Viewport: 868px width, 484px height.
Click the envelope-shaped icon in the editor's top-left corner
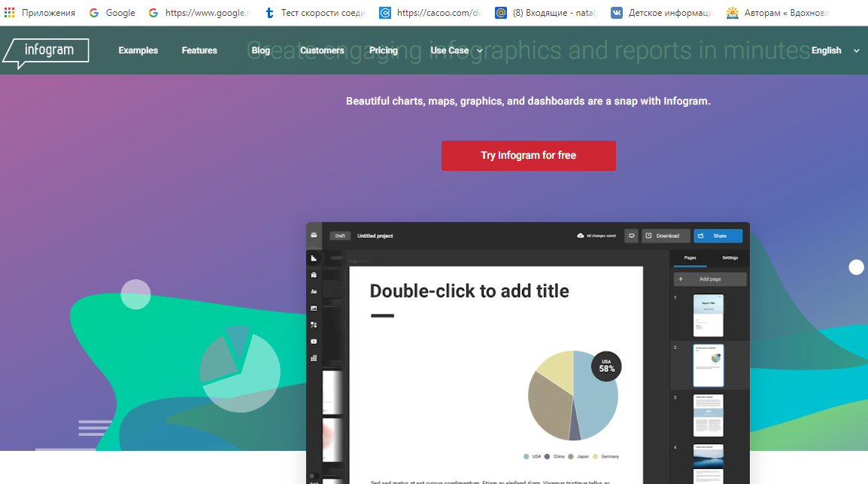(x=314, y=235)
